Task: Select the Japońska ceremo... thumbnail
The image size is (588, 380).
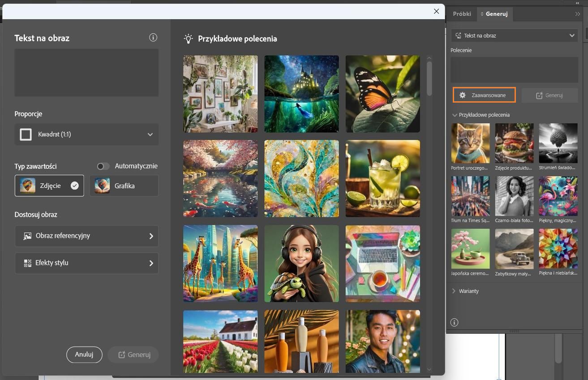Action: point(470,249)
